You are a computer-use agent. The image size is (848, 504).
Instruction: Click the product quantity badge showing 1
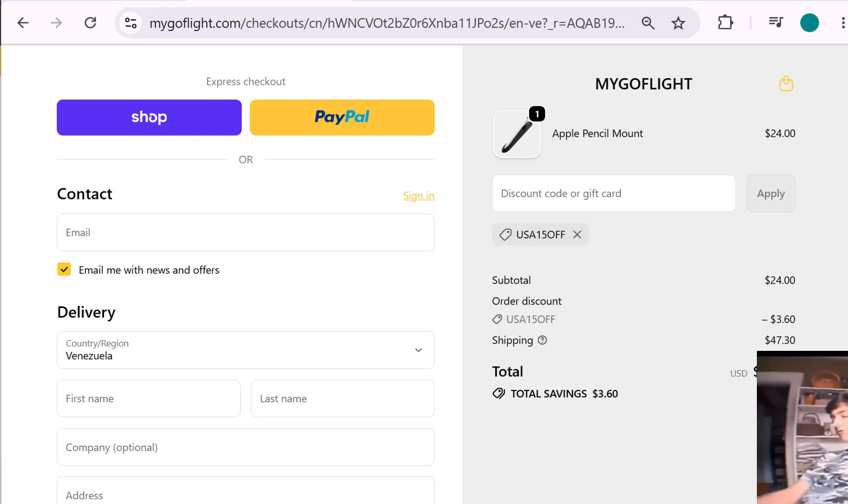537,114
